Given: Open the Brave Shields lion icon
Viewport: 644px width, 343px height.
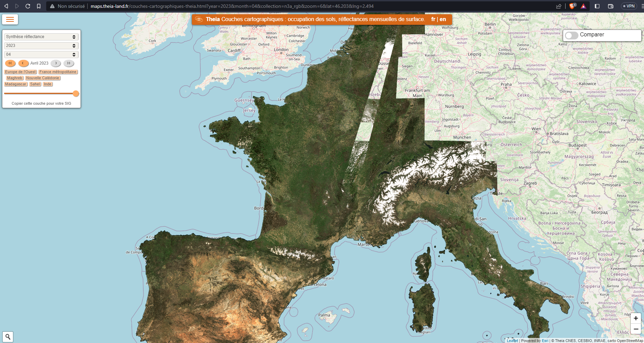Looking at the screenshot, I should pos(572,6).
